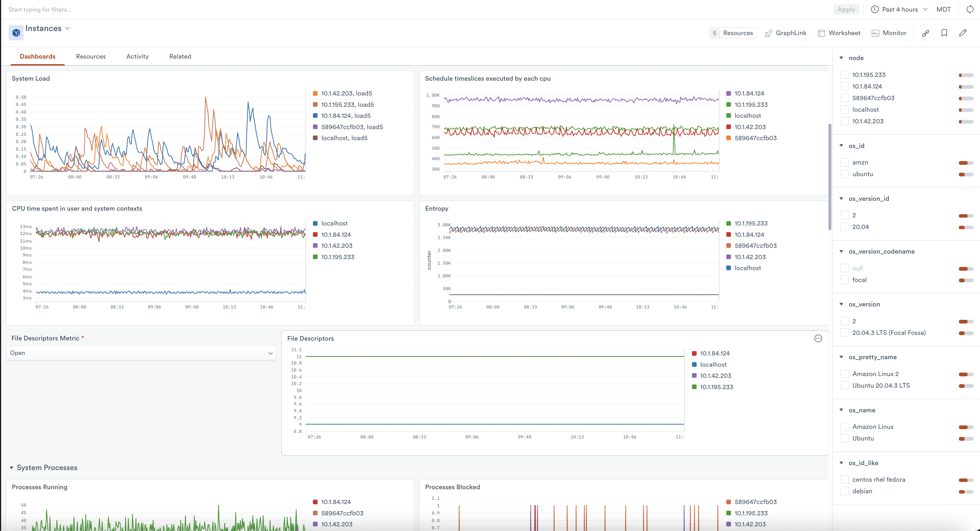Open File Descriptors panel options menu

(818, 339)
